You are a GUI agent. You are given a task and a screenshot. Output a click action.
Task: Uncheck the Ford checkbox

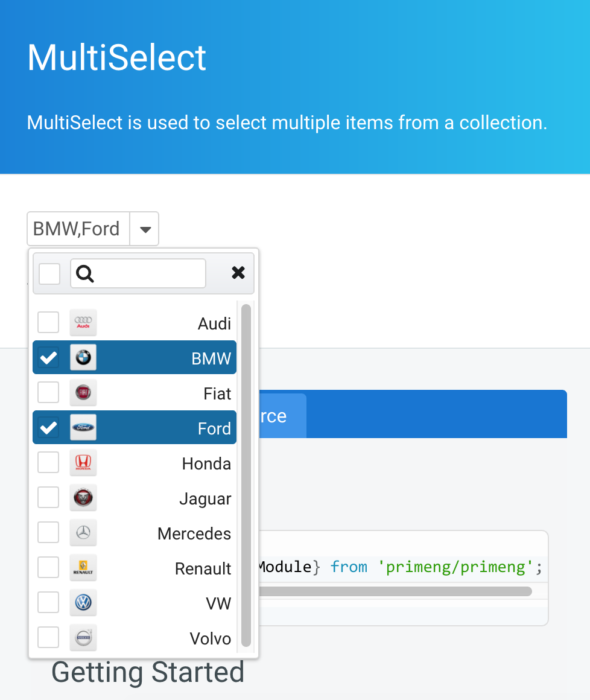(48, 427)
